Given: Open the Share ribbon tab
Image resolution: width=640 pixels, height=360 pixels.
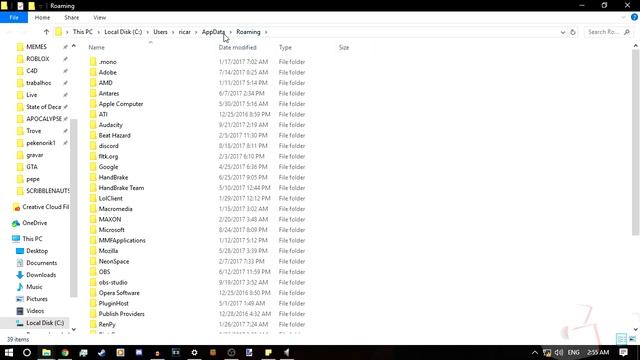Looking at the screenshot, I should pos(71,18).
